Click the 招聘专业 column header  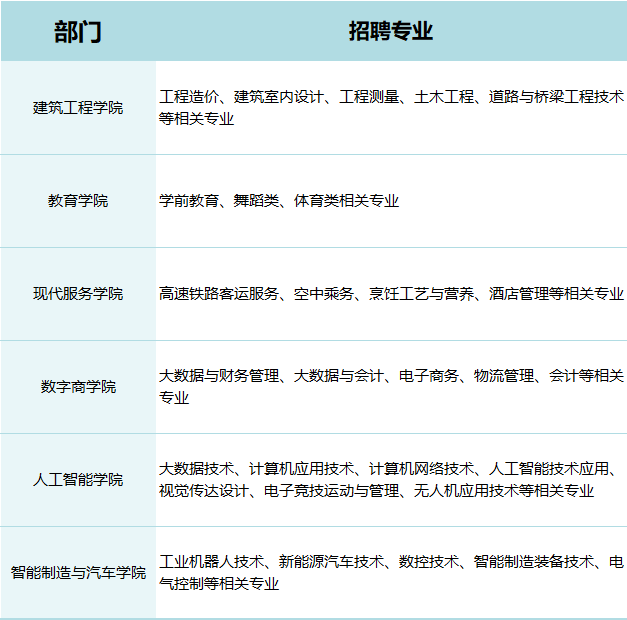(x=391, y=31)
